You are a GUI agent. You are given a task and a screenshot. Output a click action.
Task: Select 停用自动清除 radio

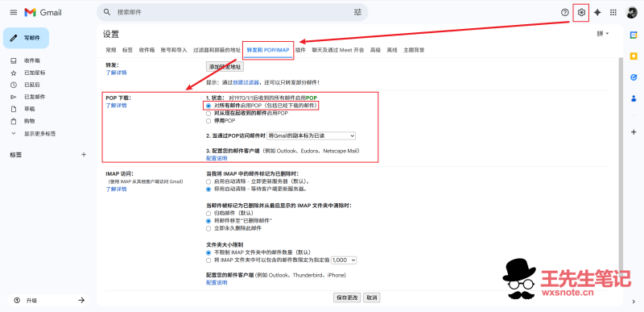click(x=208, y=189)
